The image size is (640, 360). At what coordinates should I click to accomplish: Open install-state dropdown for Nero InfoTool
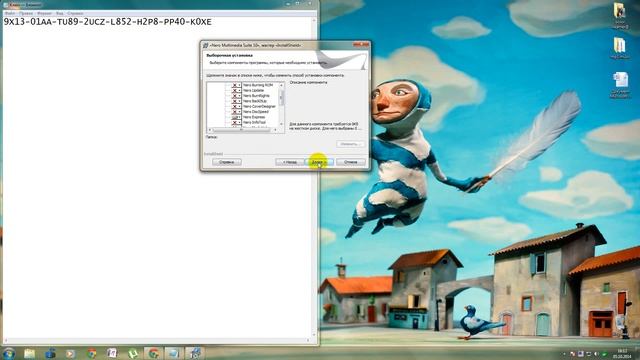pyautogui.click(x=236, y=122)
